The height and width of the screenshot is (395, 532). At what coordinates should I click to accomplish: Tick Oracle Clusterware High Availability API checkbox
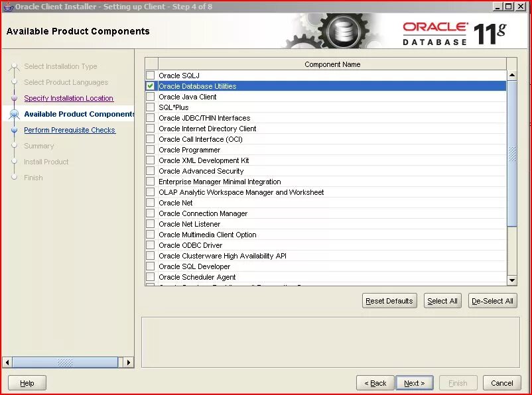point(151,256)
